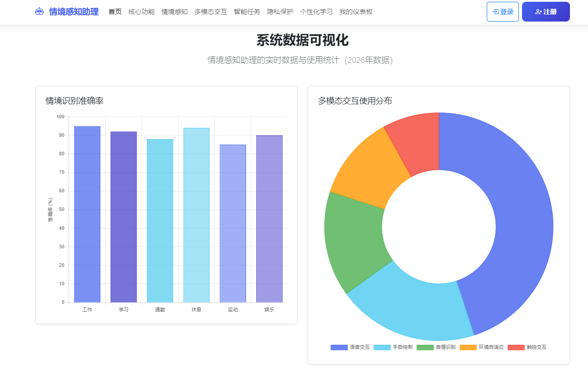Open the 情境感知 section

(175, 12)
